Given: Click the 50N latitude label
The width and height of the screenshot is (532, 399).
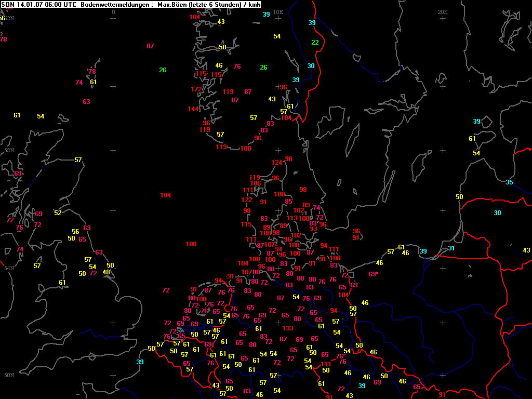Looking at the screenshot, I should [8, 375].
